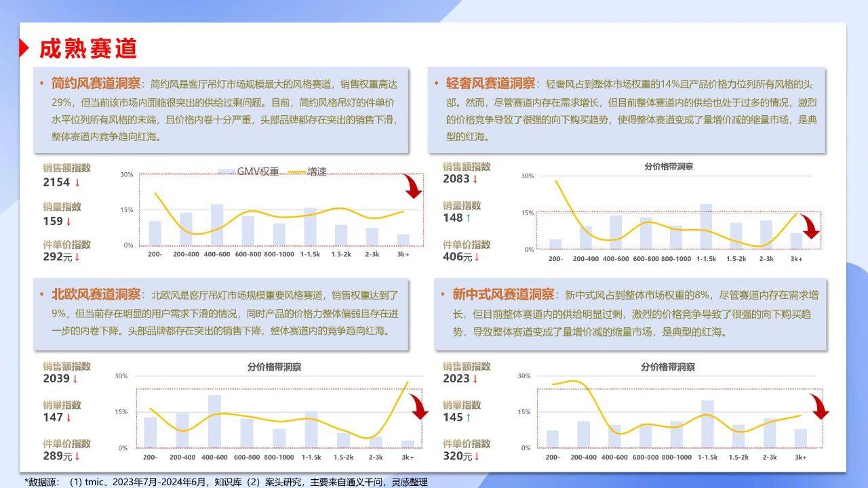Click the yellow 增速 legend line

pos(297,171)
